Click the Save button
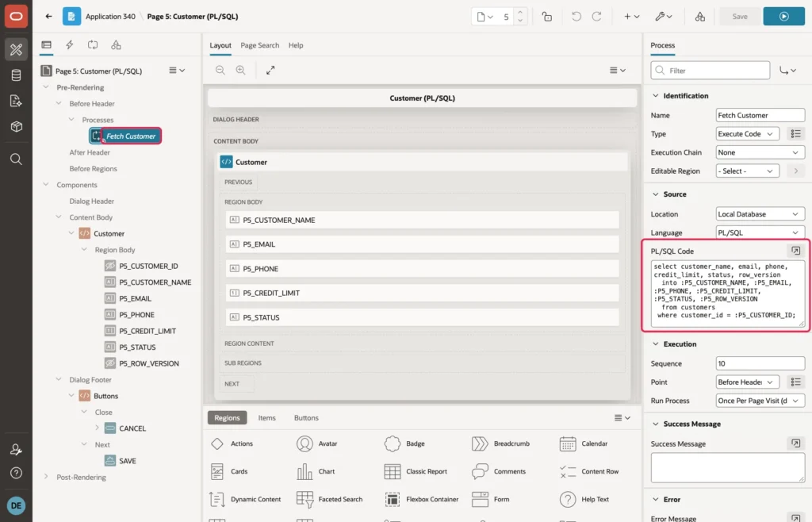This screenshot has height=522, width=812. tap(740, 17)
